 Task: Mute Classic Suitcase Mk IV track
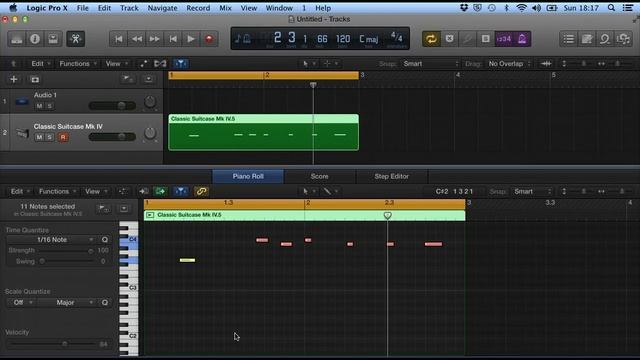pos(39,137)
